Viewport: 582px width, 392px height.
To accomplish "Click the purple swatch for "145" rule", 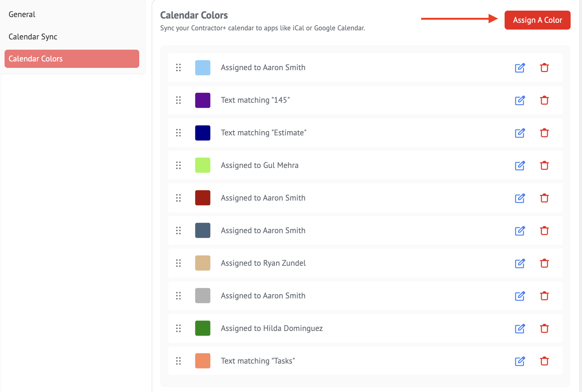I will point(203,100).
